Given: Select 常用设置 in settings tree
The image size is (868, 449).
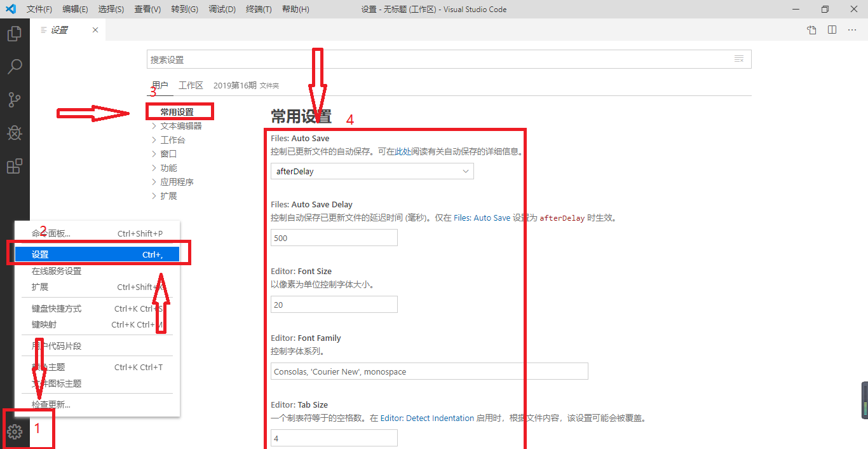Looking at the screenshot, I should pos(177,112).
